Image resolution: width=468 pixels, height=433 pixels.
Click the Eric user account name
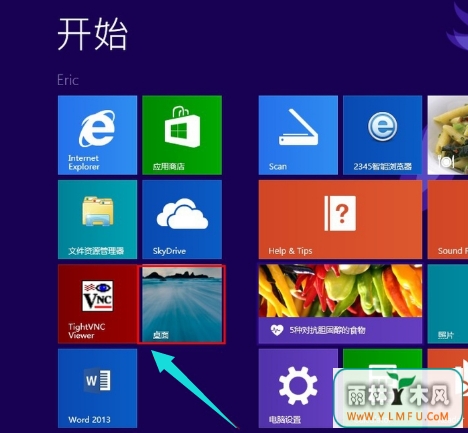pyautogui.click(x=68, y=80)
